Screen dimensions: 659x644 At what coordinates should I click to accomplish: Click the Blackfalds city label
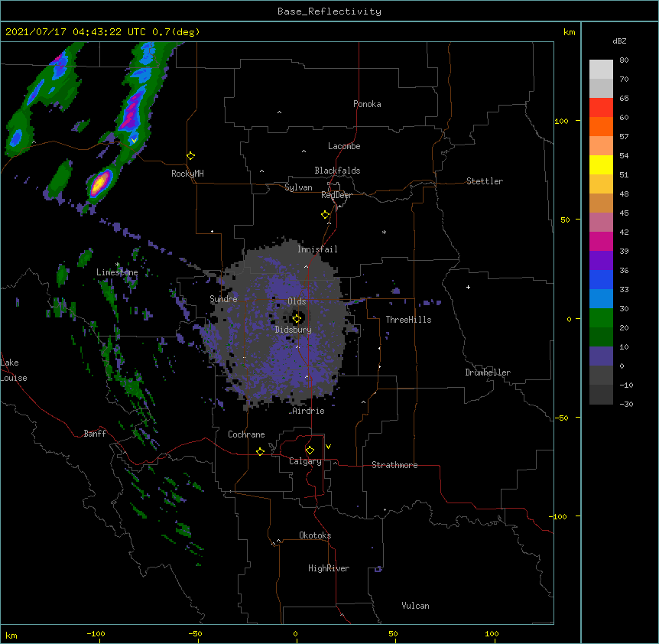tap(337, 171)
